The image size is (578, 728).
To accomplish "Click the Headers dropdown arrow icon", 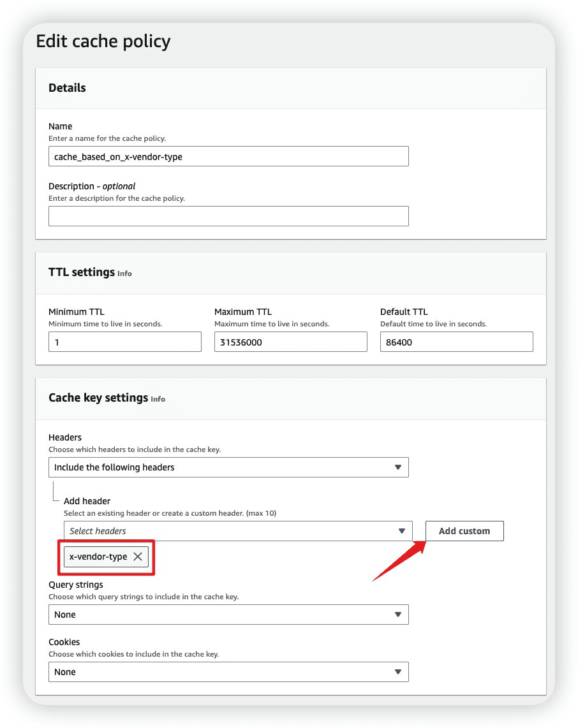I will pos(397,467).
